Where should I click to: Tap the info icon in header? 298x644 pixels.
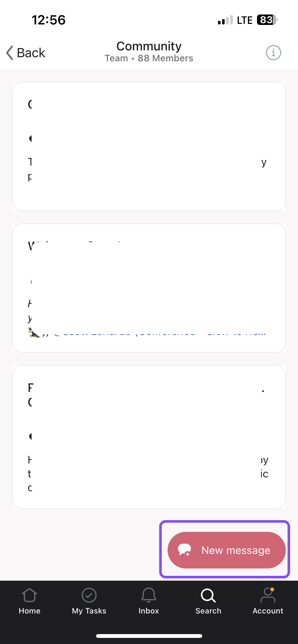point(273,53)
